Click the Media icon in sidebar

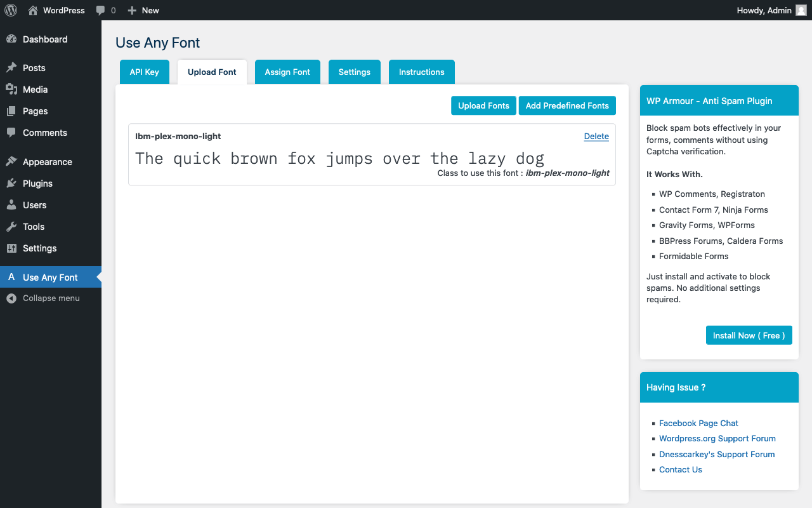(x=11, y=90)
